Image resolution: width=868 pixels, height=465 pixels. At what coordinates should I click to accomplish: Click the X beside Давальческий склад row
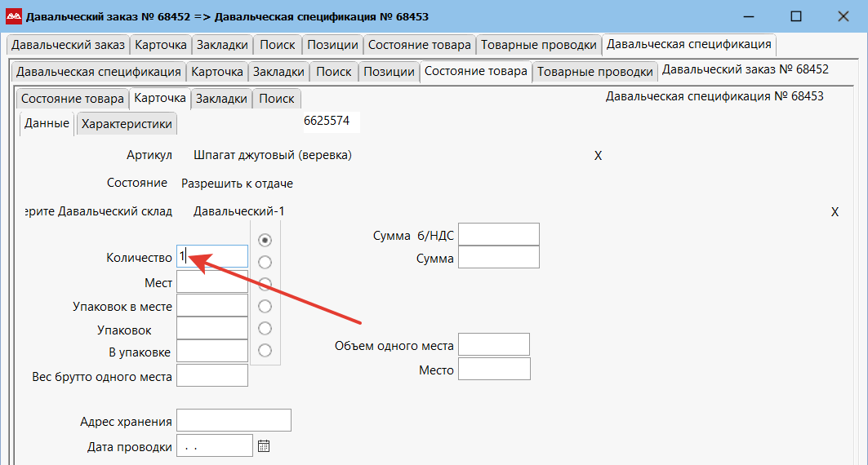(x=835, y=212)
